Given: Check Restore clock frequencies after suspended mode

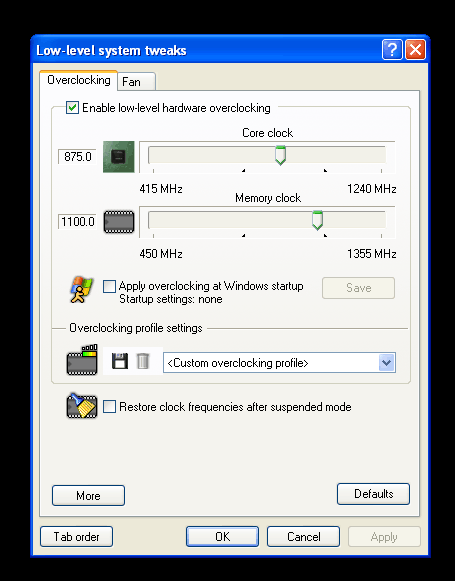Looking at the screenshot, I should coord(109,406).
